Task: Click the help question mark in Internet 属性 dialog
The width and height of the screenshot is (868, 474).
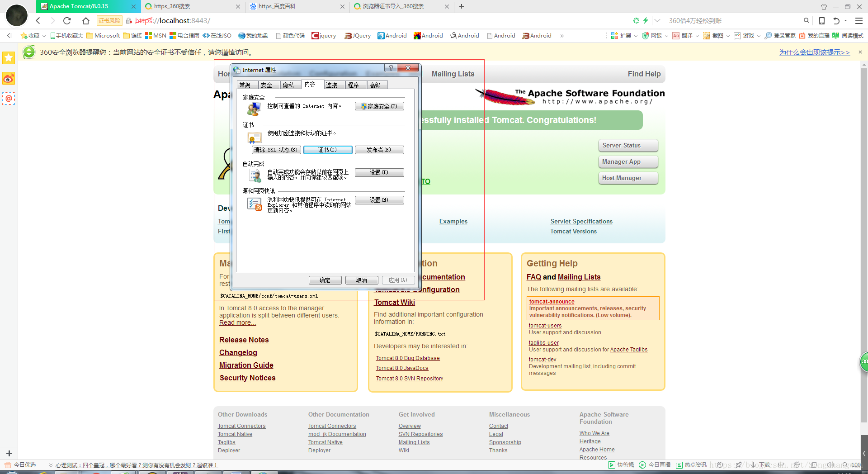Action: [x=391, y=68]
